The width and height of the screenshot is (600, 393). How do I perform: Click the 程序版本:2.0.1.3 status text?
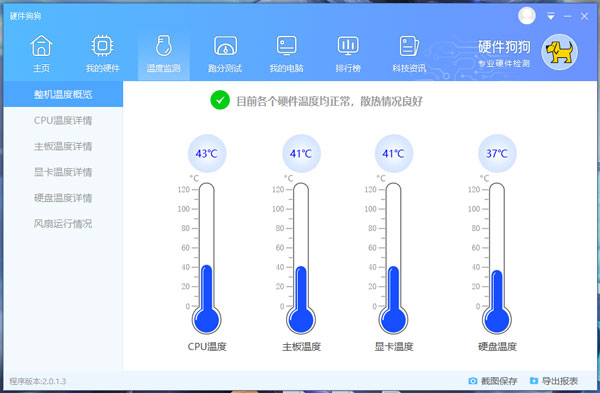pyautogui.click(x=38, y=382)
